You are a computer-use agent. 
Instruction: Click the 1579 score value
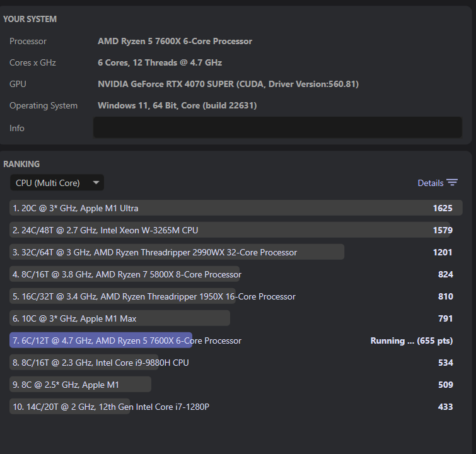click(443, 230)
